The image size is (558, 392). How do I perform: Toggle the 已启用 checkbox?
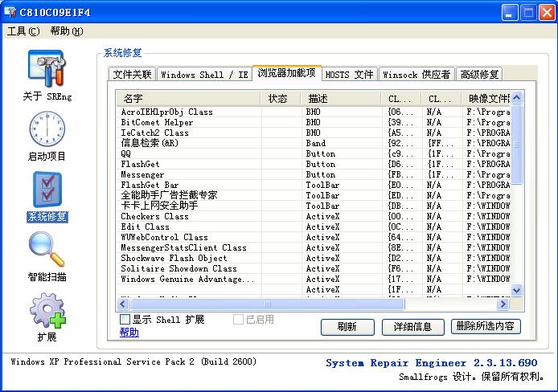[x=238, y=319]
